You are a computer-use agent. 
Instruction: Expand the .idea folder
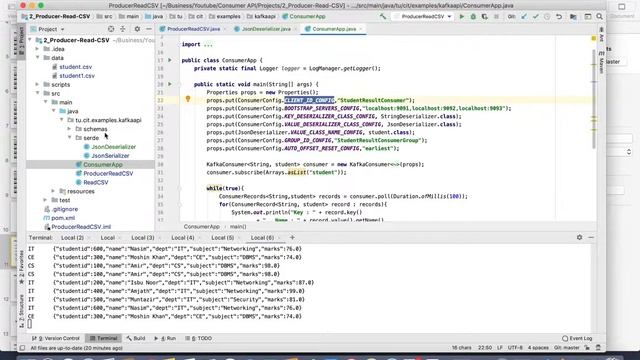click(38, 49)
